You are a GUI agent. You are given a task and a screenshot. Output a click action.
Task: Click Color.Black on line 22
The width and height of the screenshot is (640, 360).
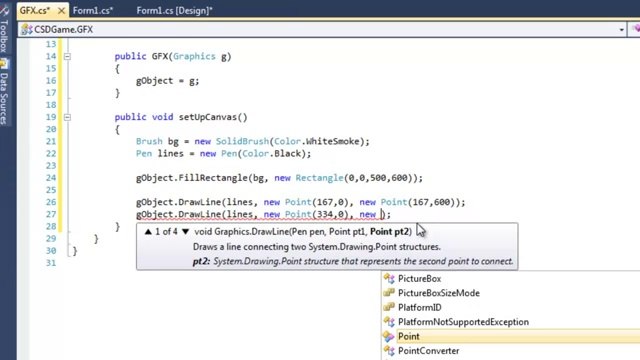pyautogui.click(x=271, y=153)
